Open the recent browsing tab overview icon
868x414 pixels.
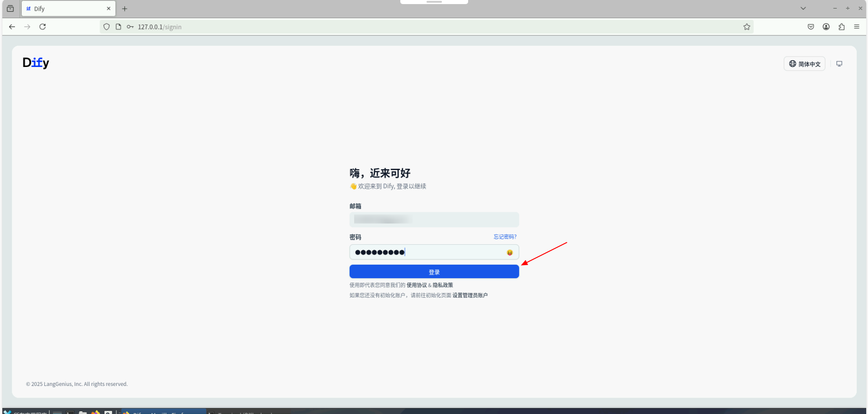[10, 9]
